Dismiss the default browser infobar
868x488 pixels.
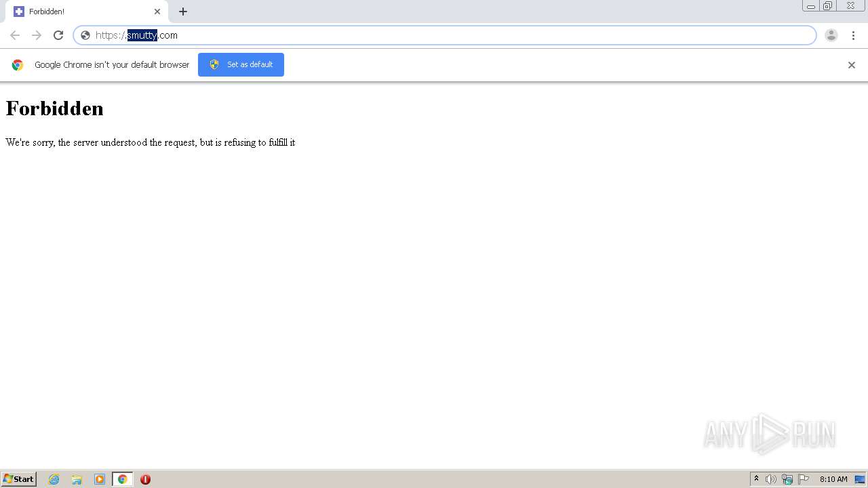[x=852, y=65]
